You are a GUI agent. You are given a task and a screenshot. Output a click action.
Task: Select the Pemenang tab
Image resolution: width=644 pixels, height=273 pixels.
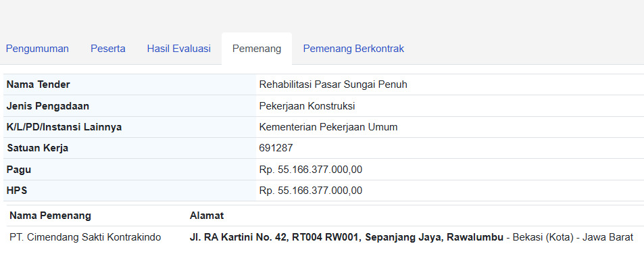pos(257,49)
